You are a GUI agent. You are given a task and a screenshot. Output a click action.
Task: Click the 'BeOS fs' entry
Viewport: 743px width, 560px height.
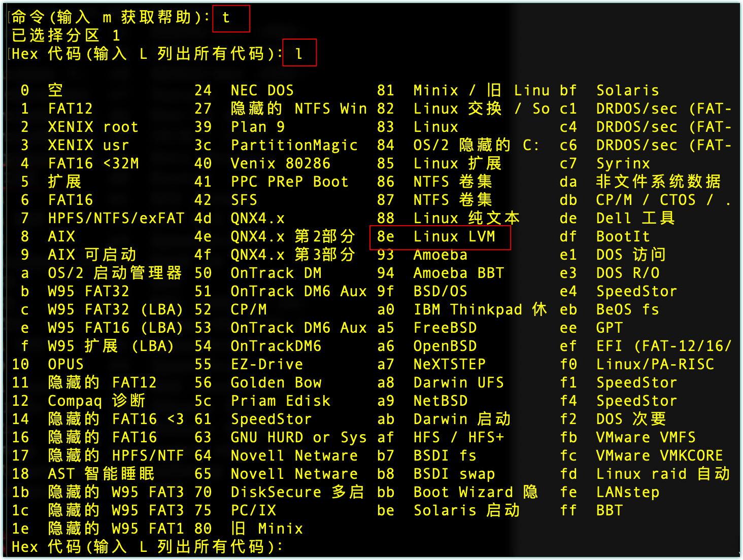[628, 309]
